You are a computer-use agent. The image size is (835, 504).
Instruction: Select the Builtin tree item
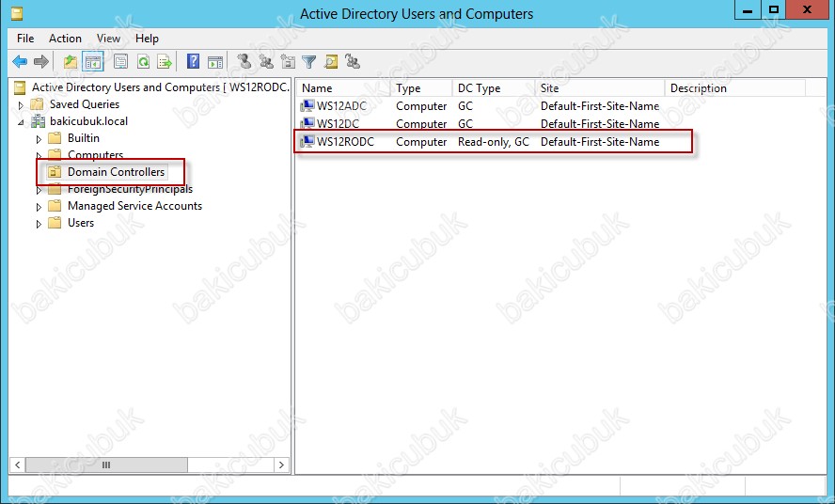click(x=84, y=138)
